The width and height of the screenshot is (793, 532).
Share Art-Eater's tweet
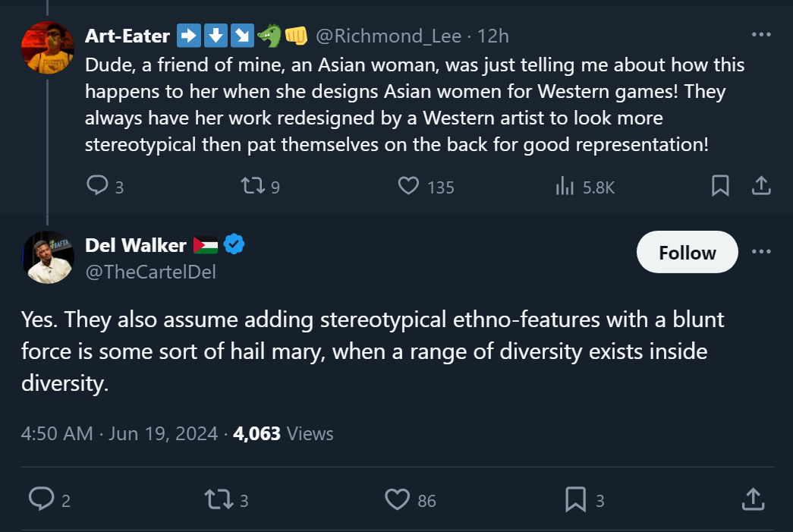tap(760, 186)
